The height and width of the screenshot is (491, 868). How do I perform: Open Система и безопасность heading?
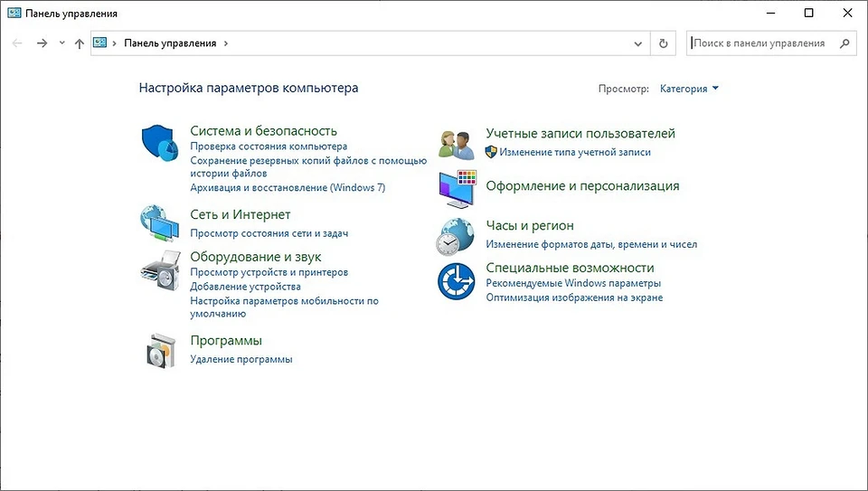pyautogui.click(x=263, y=131)
